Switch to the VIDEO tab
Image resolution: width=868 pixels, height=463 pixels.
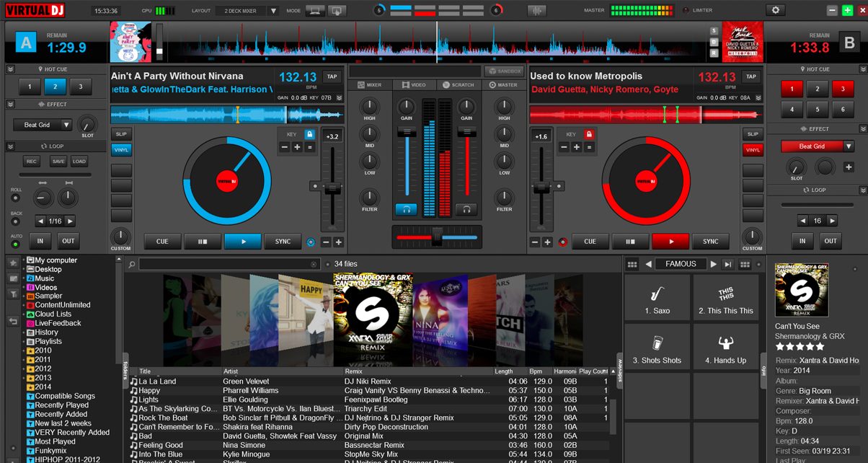coord(414,85)
